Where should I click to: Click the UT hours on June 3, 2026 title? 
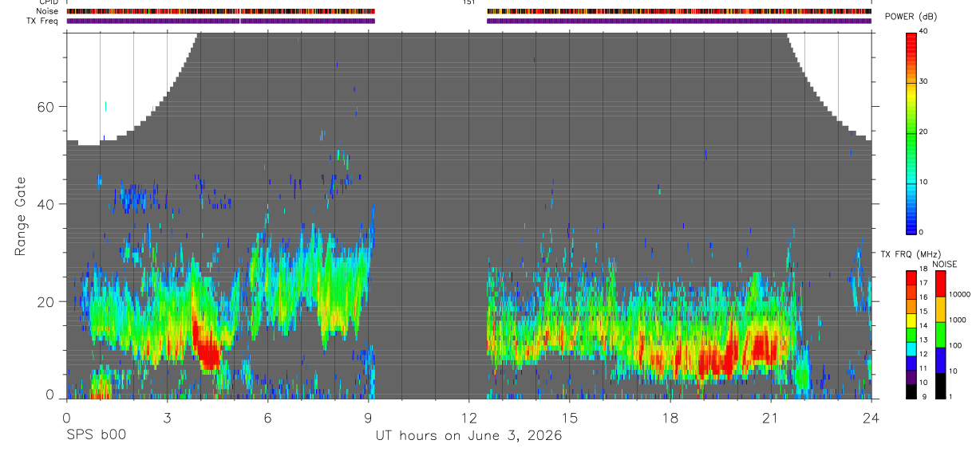point(468,436)
